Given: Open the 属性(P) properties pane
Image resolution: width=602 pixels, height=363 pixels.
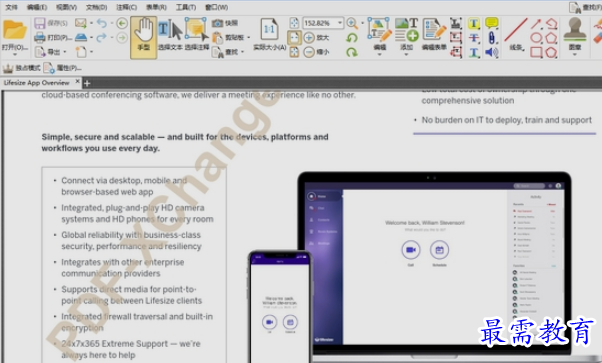Looking at the screenshot, I should 62,68.
